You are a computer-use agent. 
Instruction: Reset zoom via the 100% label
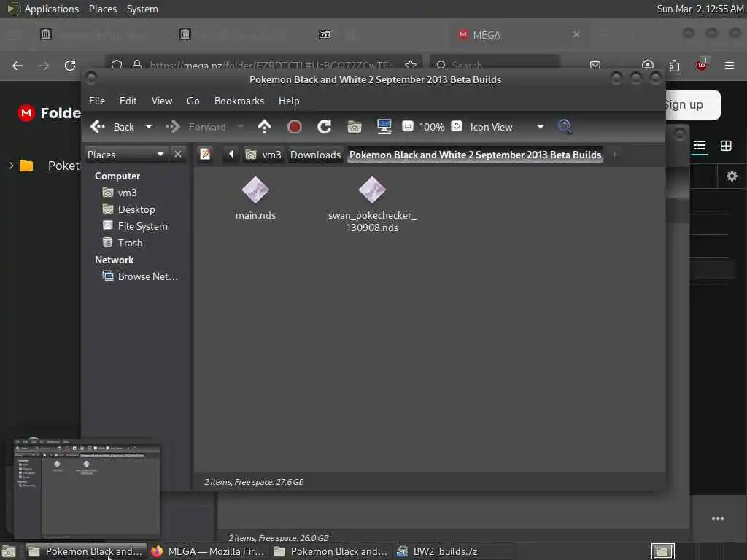pos(432,127)
